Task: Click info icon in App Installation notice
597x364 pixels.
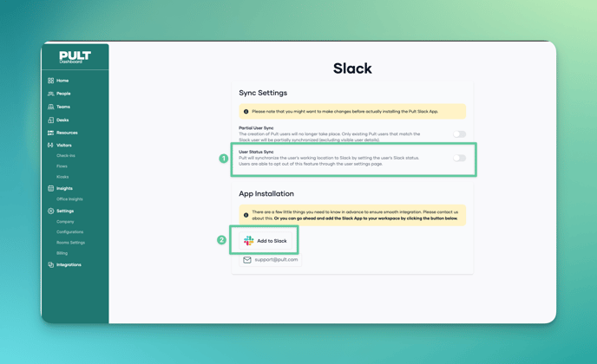Action: pyautogui.click(x=246, y=215)
